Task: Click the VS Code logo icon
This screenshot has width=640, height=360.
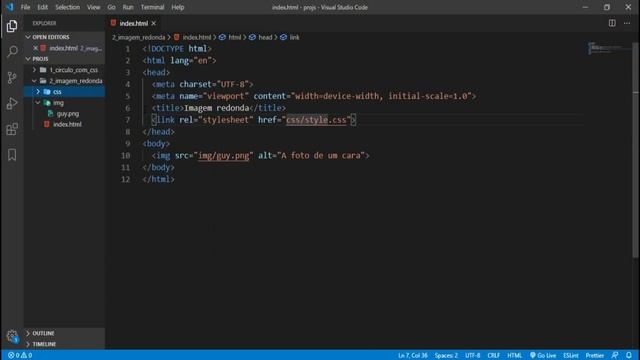Action: (x=10, y=7)
